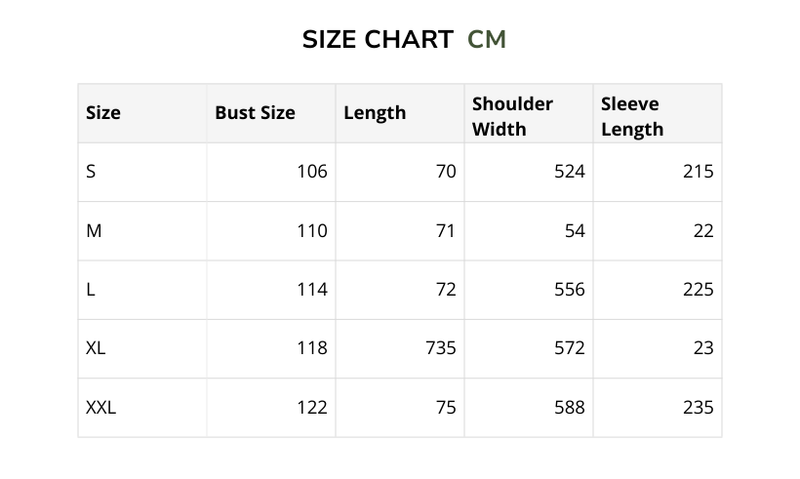Click the Length column header

coord(375,113)
